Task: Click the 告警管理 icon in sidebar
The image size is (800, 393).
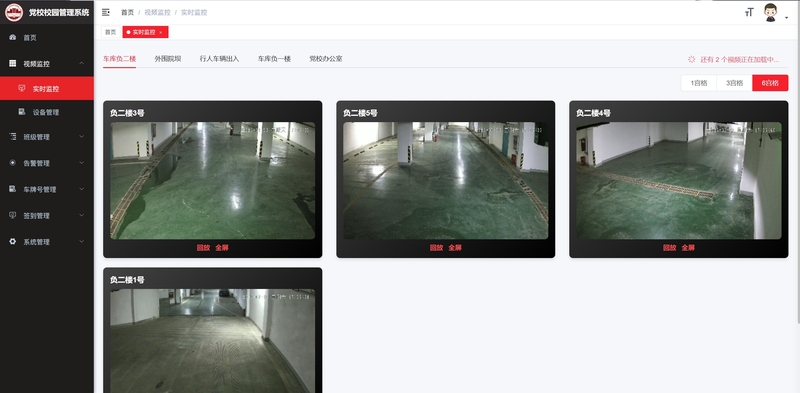Action: coord(13,163)
